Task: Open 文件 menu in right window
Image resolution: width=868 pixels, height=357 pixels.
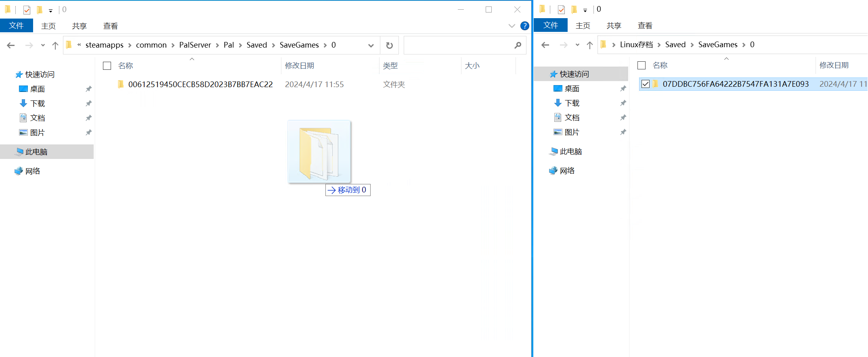Action: click(551, 25)
